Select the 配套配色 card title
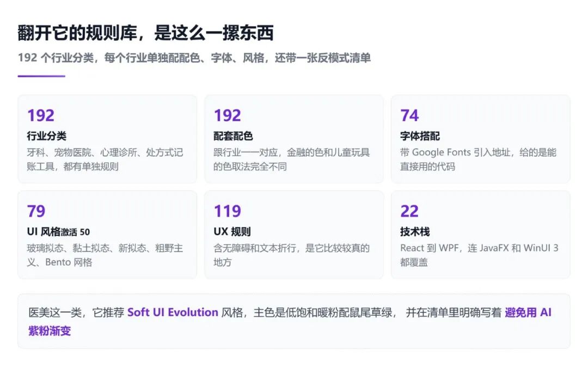The width and height of the screenshot is (588, 369). pyautogui.click(x=233, y=136)
